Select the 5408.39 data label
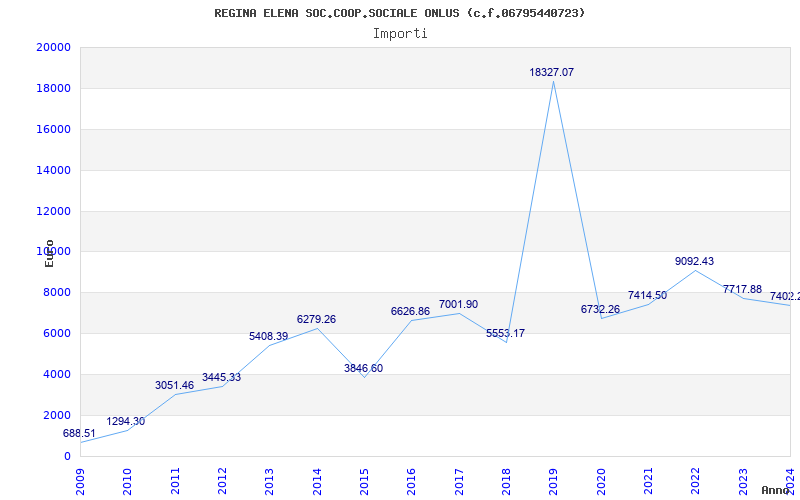800x500 pixels. coord(268,336)
